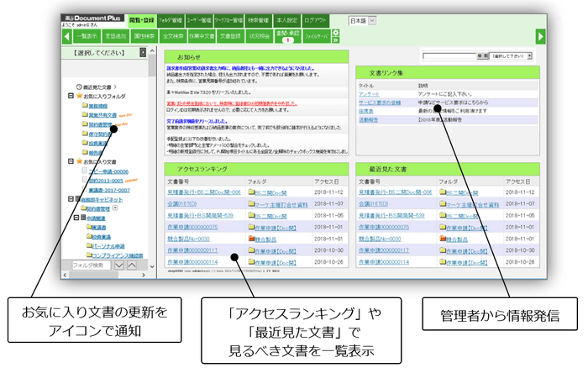The height and width of the screenshot is (373, 588).
Task: Collapse the お気に入りフォルダ tree node
Action: [71, 96]
